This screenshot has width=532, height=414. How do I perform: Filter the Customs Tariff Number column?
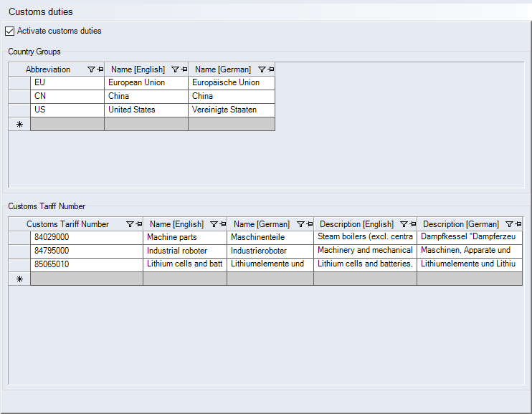tap(130, 224)
